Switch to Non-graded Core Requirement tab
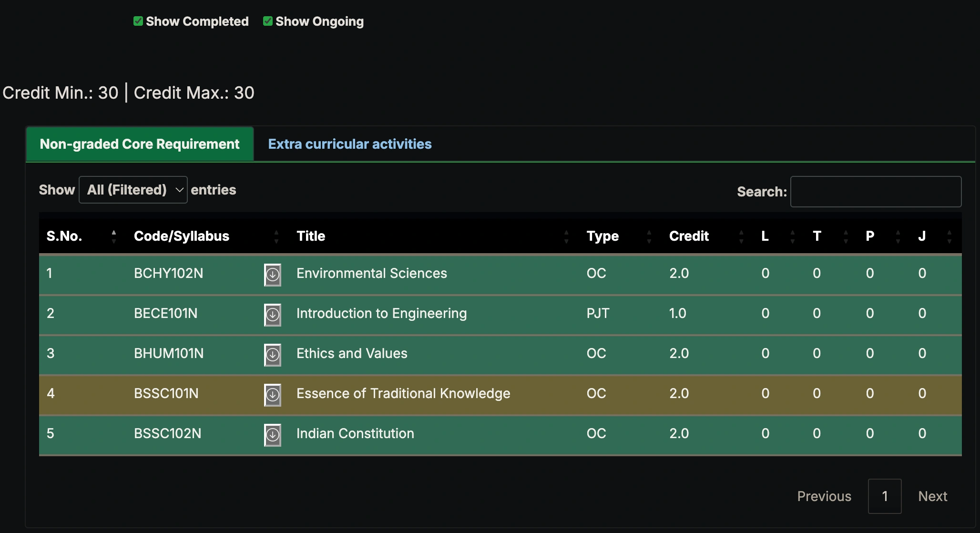The image size is (980, 533). (140, 144)
